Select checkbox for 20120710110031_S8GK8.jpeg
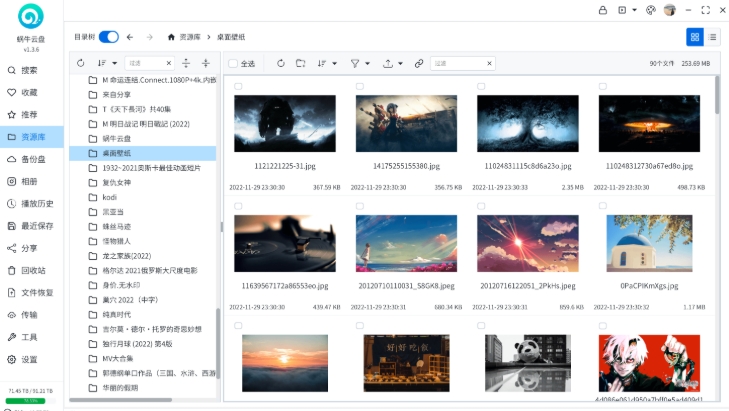The width and height of the screenshot is (729, 411). click(x=359, y=206)
